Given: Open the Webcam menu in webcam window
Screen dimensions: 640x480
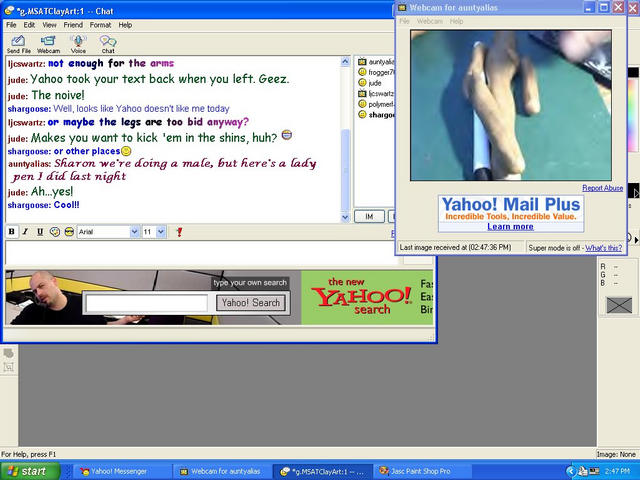Looking at the screenshot, I should click(x=429, y=21).
